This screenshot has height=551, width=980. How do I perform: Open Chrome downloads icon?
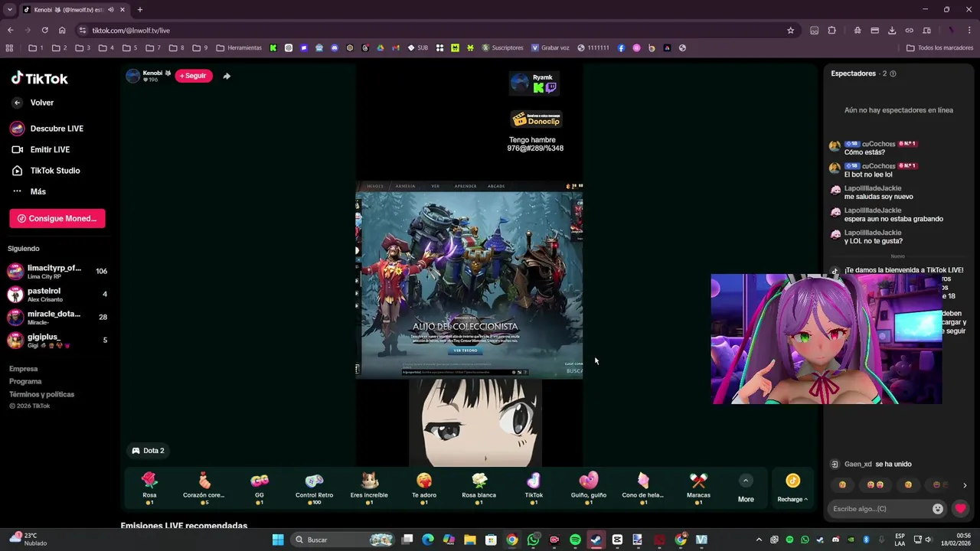click(x=892, y=31)
